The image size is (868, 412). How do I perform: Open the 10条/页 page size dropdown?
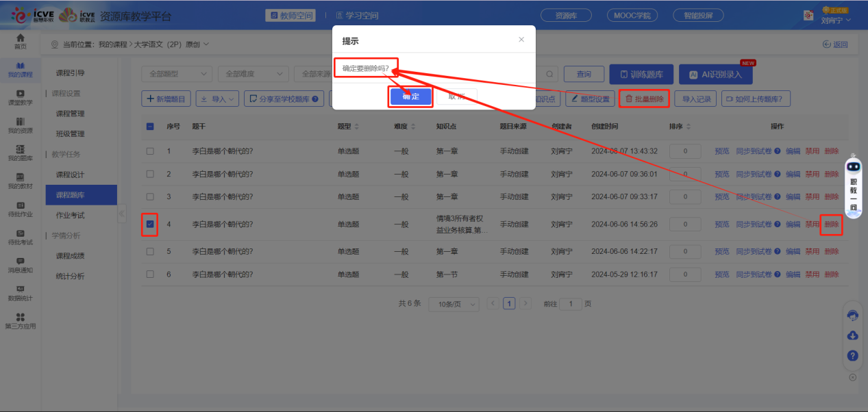pos(453,304)
